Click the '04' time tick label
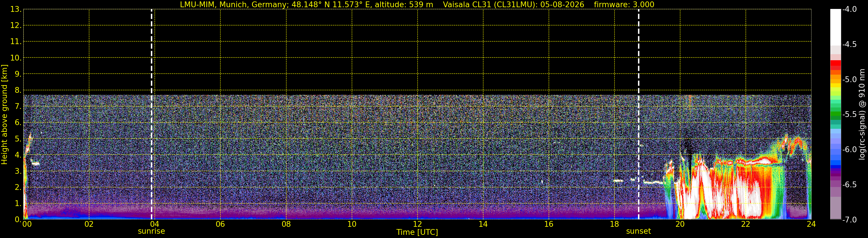The image size is (868, 238). tap(155, 224)
